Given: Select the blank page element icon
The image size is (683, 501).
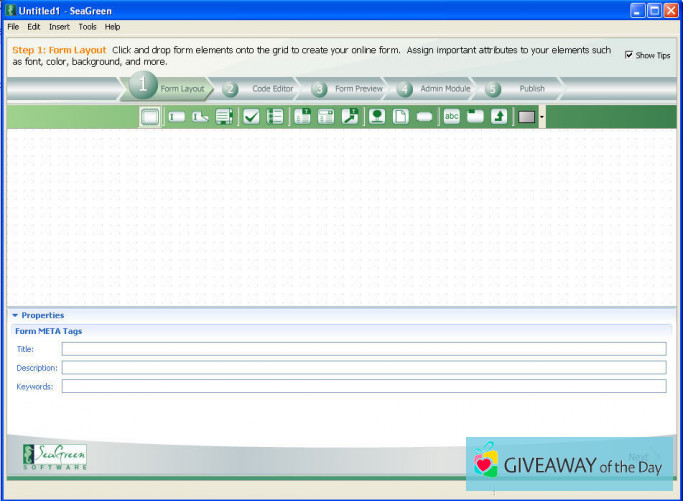Looking at the screenshot, I should [x=400, y=117].
